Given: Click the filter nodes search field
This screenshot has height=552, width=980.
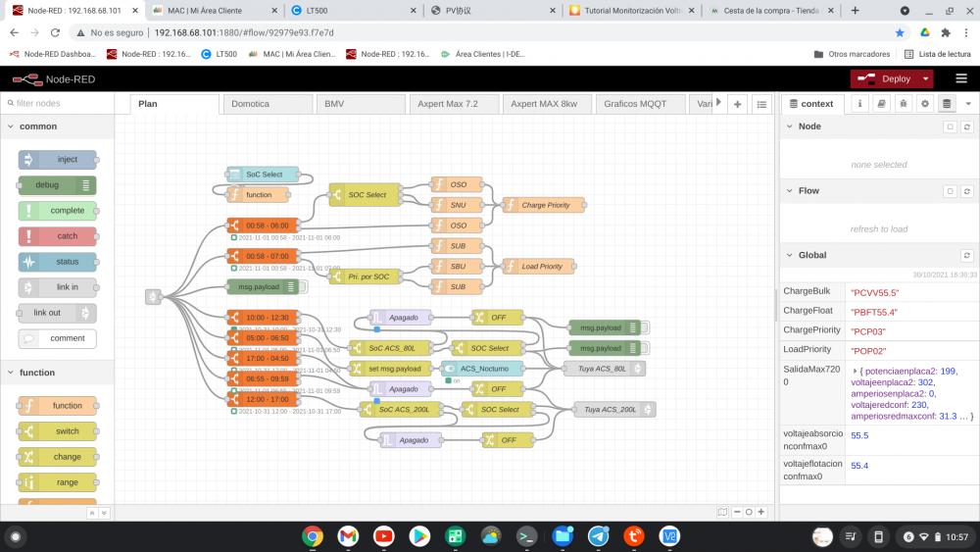Looking at the screenshot, I should point(58,103).
